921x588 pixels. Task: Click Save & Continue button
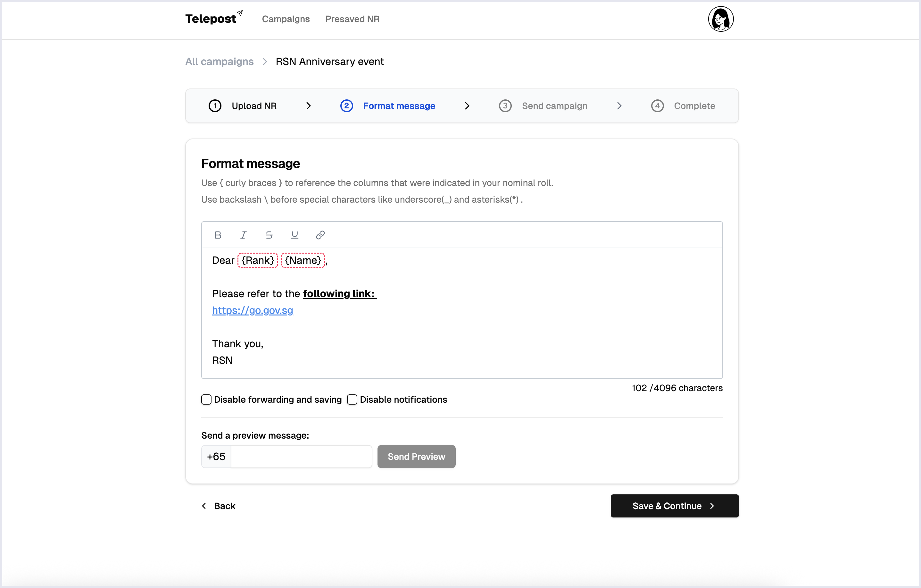coord(674,506)
